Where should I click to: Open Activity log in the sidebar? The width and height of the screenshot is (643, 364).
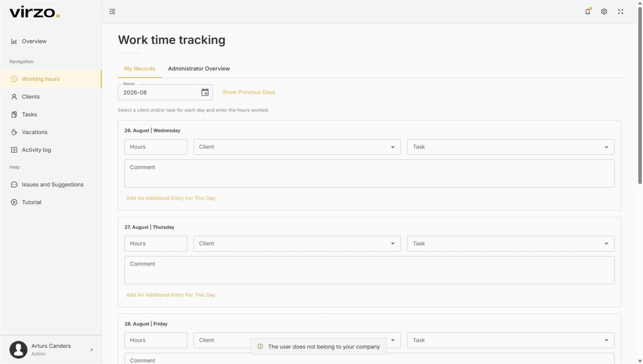pos(51,150)
